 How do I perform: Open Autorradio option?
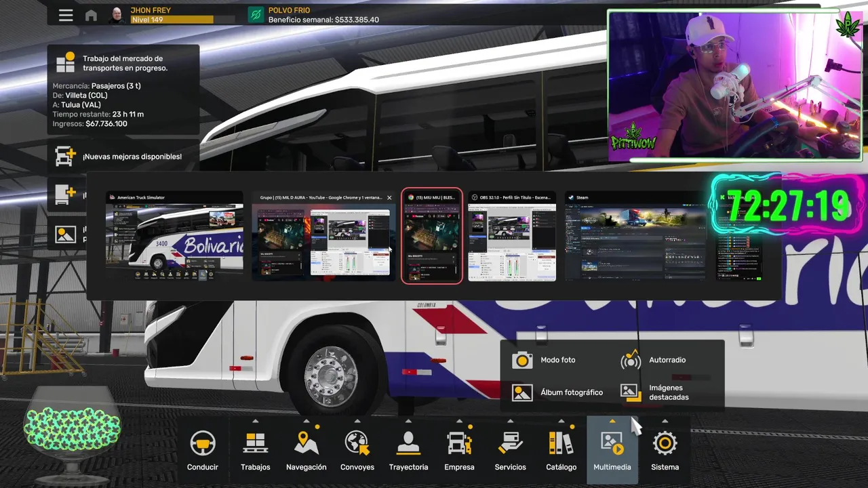click(x=654, y=360)
